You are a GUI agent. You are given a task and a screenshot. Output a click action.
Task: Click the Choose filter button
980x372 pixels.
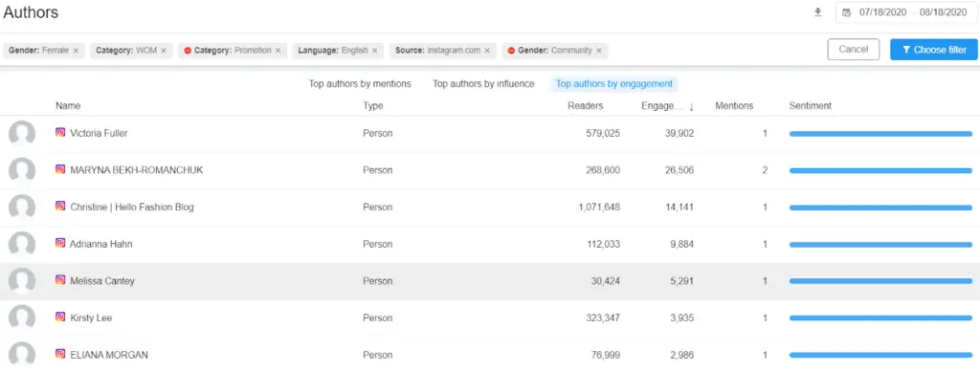point(934,50)
